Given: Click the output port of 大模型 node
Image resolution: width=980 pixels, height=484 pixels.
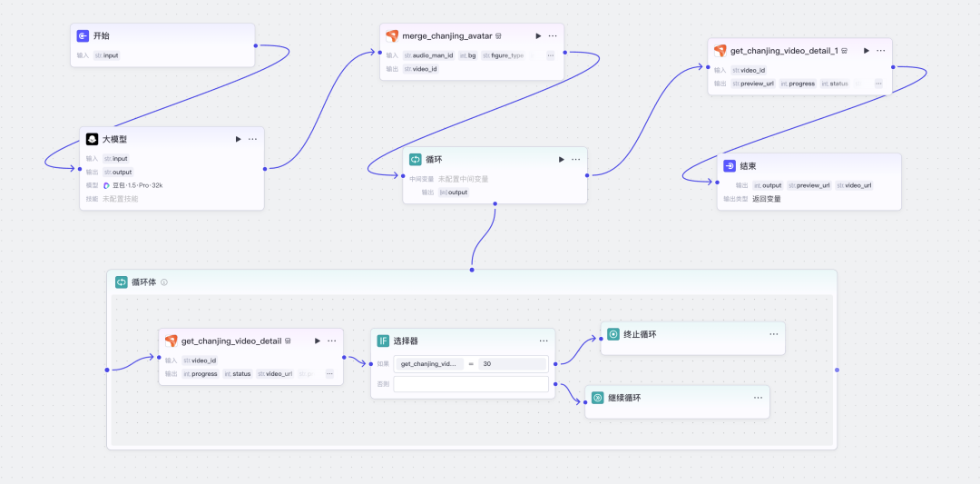Looking at the screenshot, I should click(x=265, y=169).
